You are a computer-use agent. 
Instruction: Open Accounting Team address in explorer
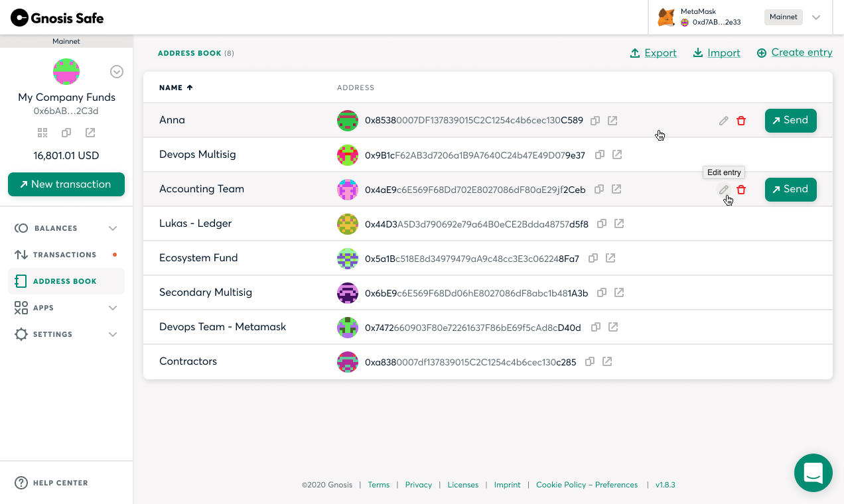616,189
